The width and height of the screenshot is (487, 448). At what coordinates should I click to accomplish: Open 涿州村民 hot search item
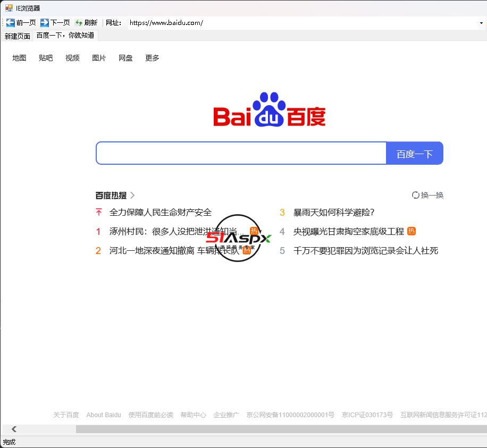point(177,231)
